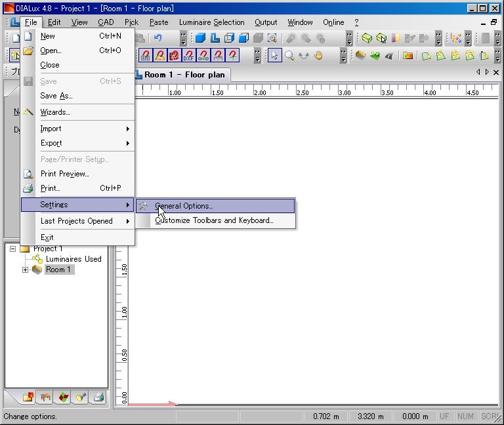Click the last luminaire icon with dark bar
The image size is (504, 425).
tap(484, 56)
